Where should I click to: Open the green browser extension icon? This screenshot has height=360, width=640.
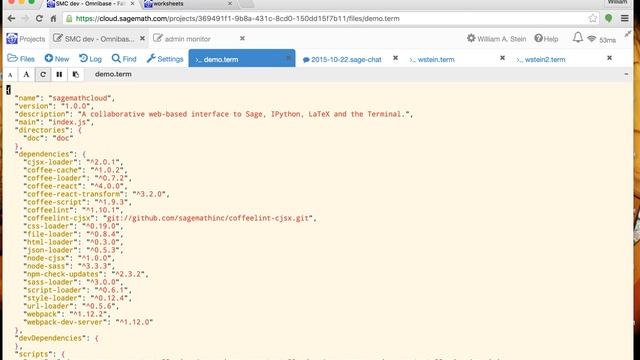pos(609,18)
